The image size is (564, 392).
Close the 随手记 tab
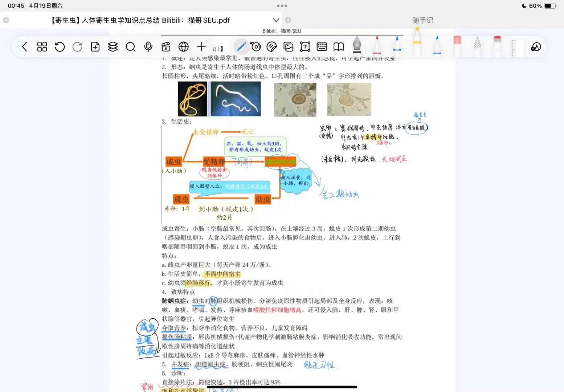[288, 20]
